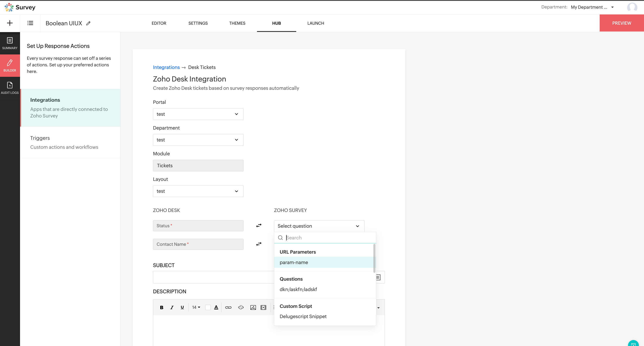Open the font size 14 dropdown
Viewport: 644px width, 346px height.
pyautogui.click(x=196, y=307)
